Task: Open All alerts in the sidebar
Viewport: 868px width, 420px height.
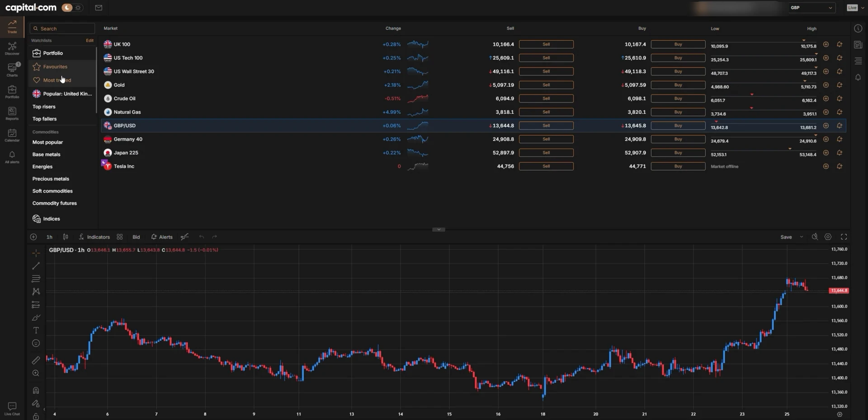Action: [x=12, y=157]
